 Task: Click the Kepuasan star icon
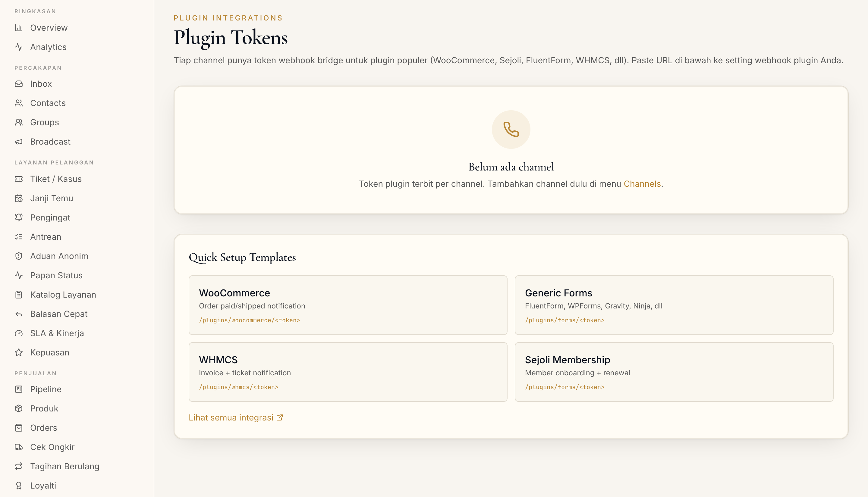19,353
